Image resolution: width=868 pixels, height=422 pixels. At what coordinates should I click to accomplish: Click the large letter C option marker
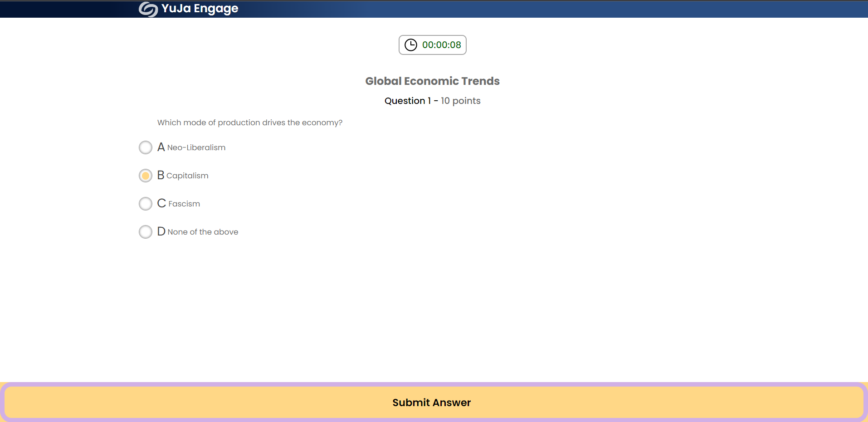coord(161,203)
